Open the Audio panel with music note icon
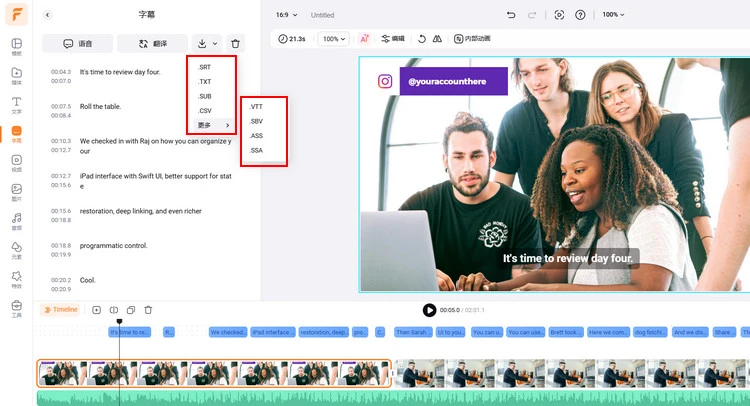Screen dimensions: 750x406 pyautogui.click(x=16, y=220)
